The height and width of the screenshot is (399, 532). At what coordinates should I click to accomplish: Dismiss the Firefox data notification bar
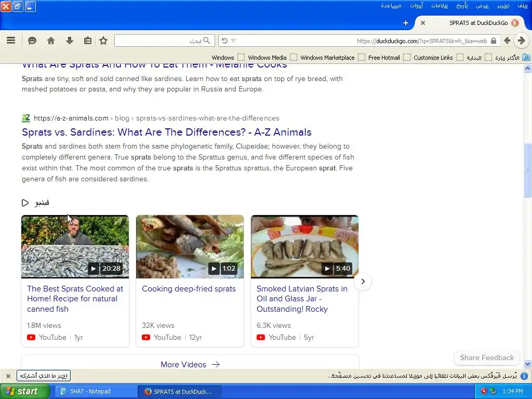click(x=8, y=376)
